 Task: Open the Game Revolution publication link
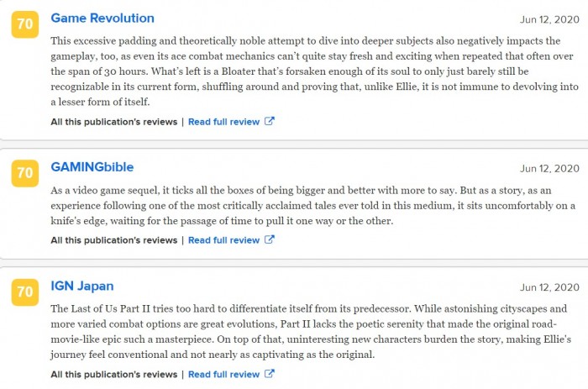pos(102,18)
